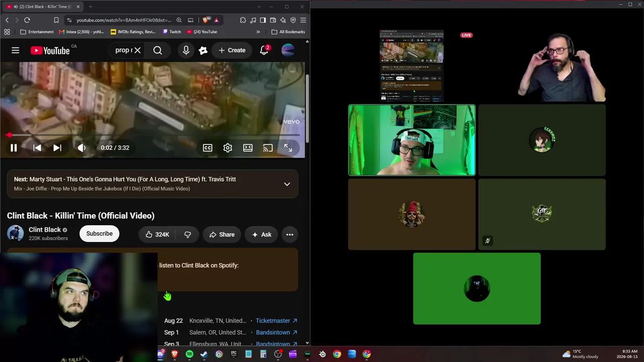Open Steam from the taskbar
Viewport: 644px width, 362px height.
(204, 354)
